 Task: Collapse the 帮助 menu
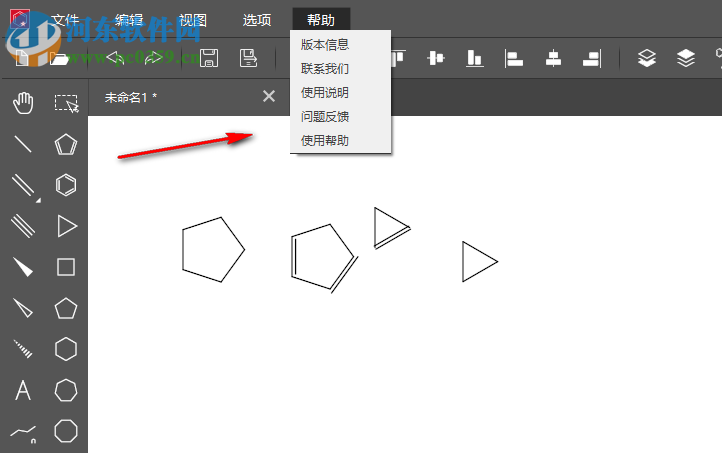[x=321, y=20]
